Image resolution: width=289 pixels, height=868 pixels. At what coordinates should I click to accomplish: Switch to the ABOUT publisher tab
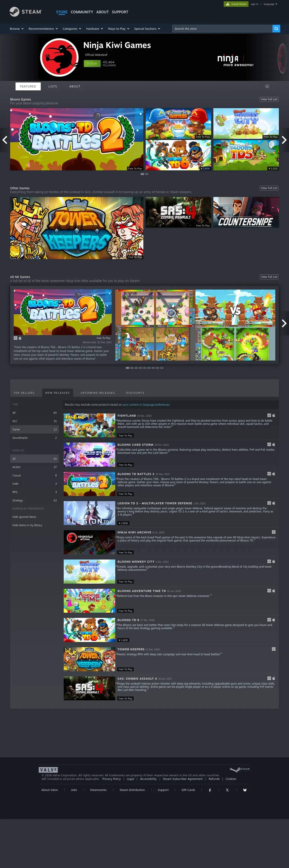pyautogui.click(x=75, y=87)
